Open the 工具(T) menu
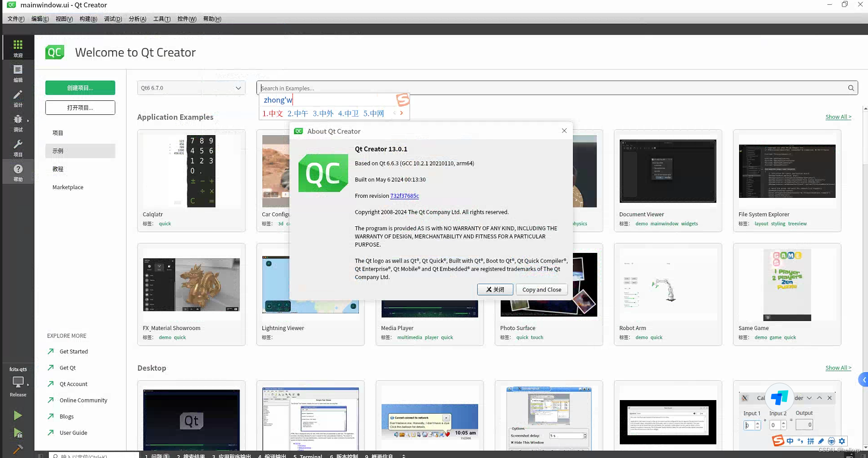 click(x=162, y=19)
